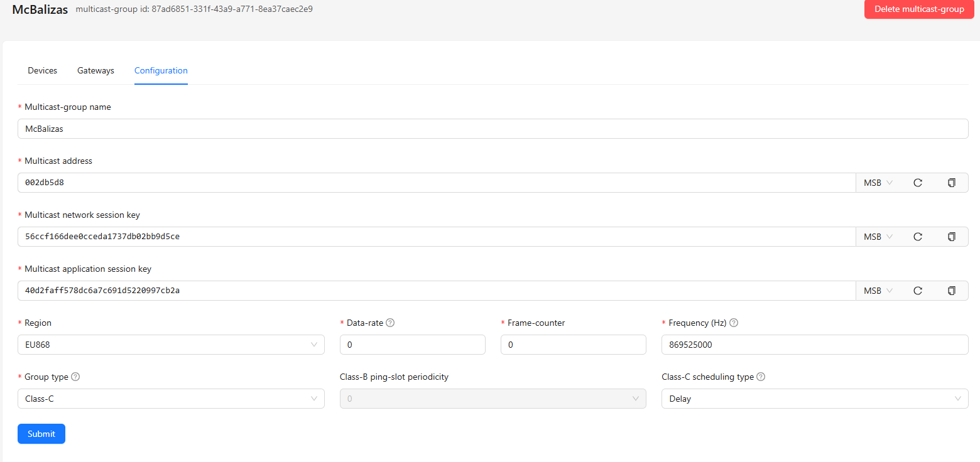Open the Region EU868 dropdown

tap(171, 345)
